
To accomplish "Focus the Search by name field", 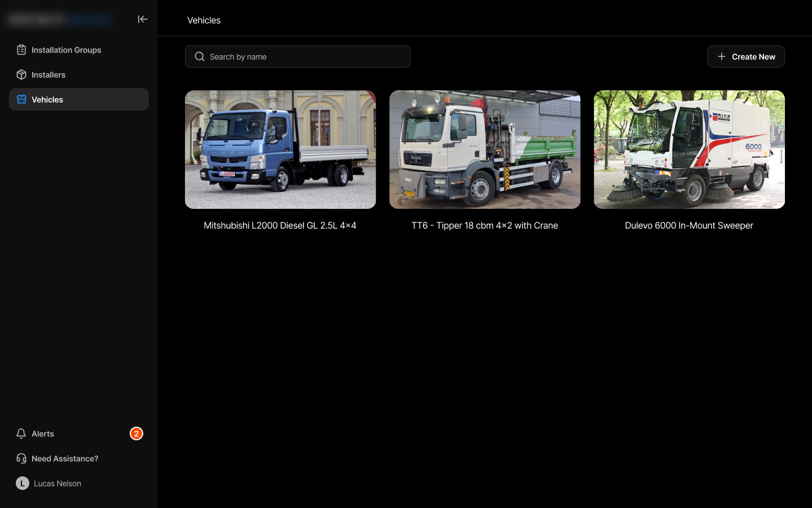I will (298, 56).
